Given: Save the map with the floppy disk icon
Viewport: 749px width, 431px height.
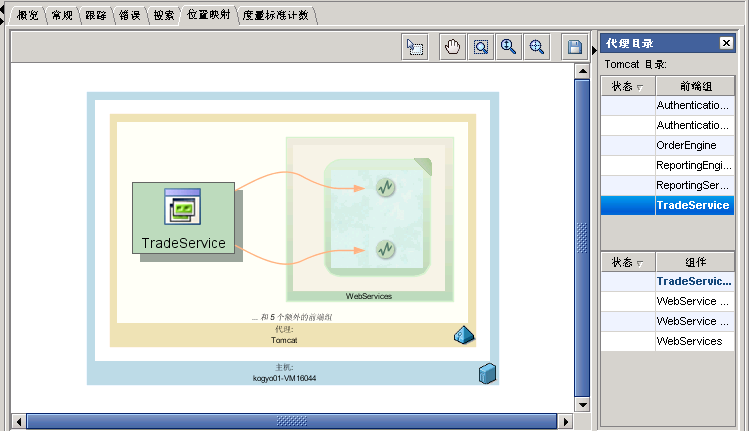Looking at the screenshot, I should pyautogui.click(x=575, y=47).
